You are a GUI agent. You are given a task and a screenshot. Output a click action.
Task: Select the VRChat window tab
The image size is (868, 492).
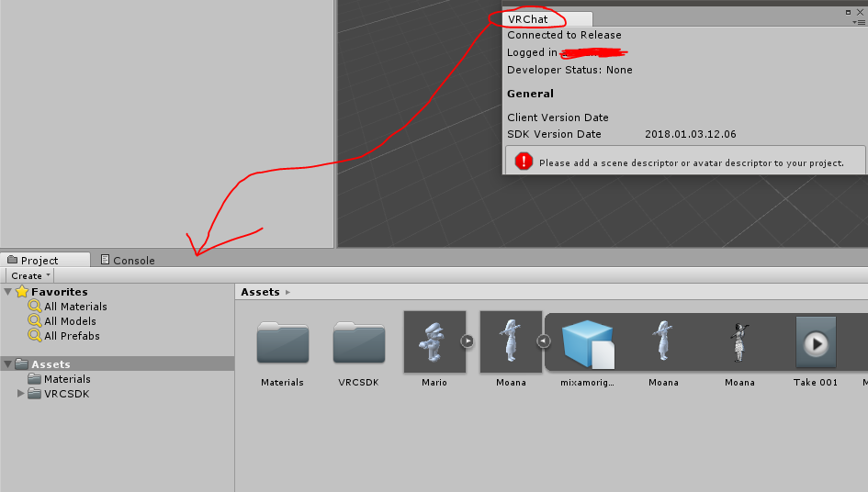point(547,18)
